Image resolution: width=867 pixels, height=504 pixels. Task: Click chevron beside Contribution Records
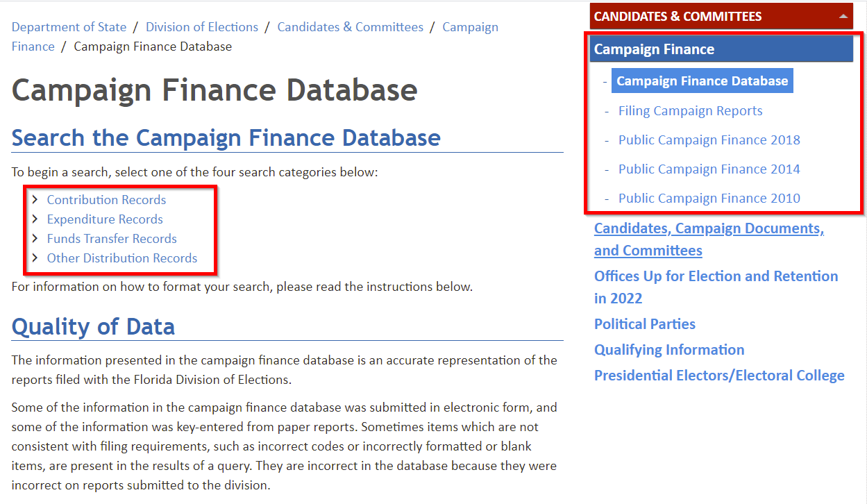click(x=35, y=200)
